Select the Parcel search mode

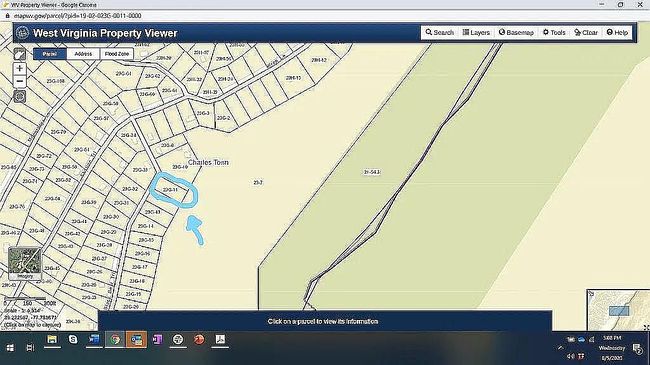(x=50, y=54)
